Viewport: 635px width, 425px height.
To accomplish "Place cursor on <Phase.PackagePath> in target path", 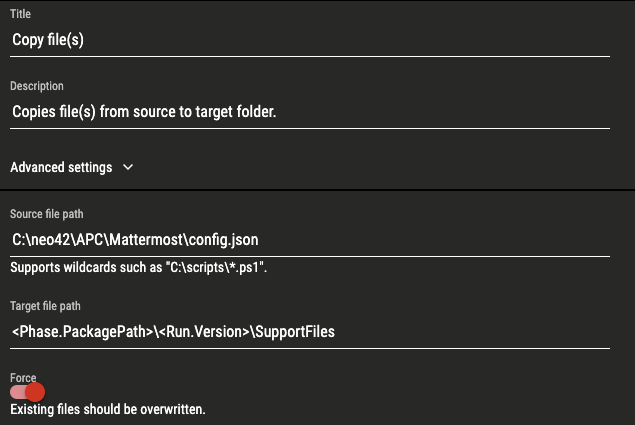I will coord(83,332).
